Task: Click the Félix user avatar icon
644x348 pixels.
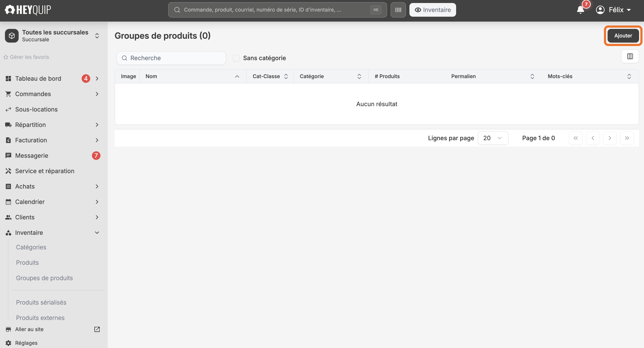Action: pyautogui.click(x=600, y=10)
